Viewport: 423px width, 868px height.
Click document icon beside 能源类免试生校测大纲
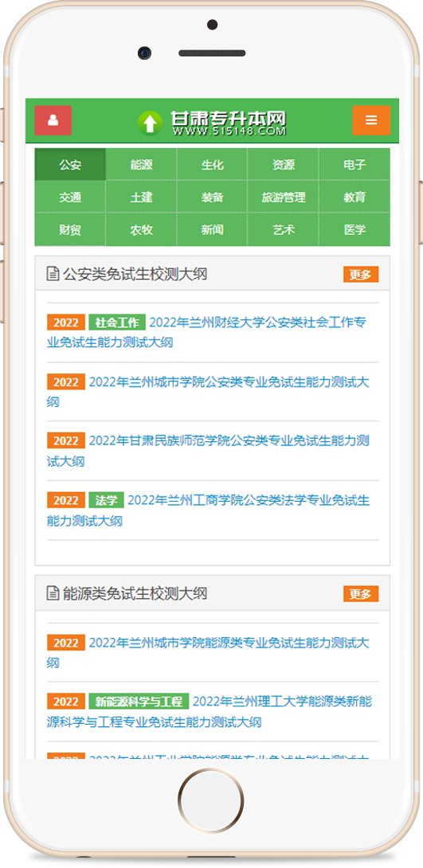click(x=53, y=593)
